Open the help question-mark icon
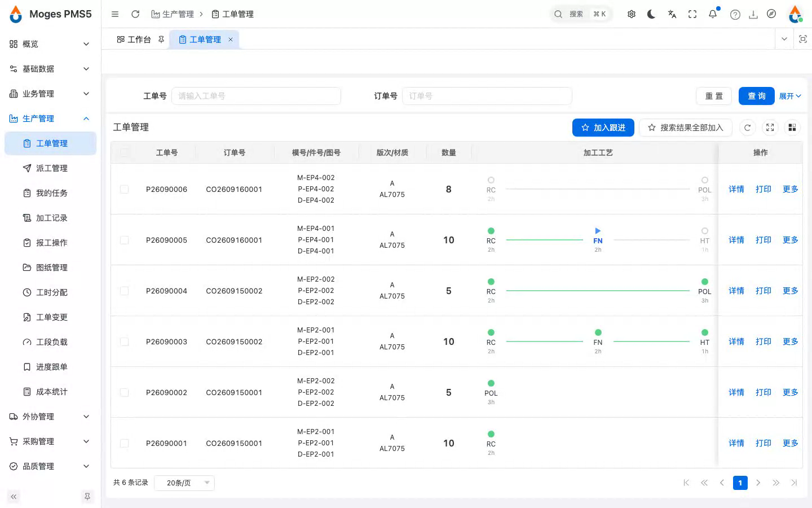This screenshot has width=812, height=508. [735, 15]
